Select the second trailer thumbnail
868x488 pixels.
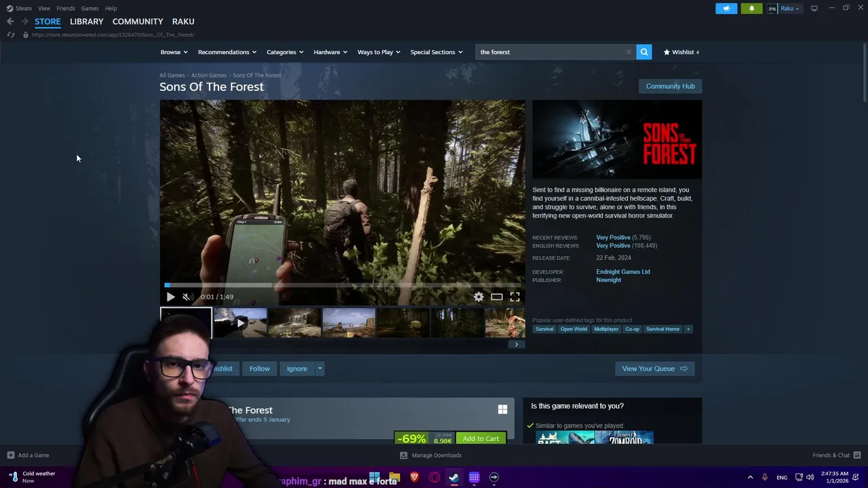pyautogui.click(x=240, y=323)
